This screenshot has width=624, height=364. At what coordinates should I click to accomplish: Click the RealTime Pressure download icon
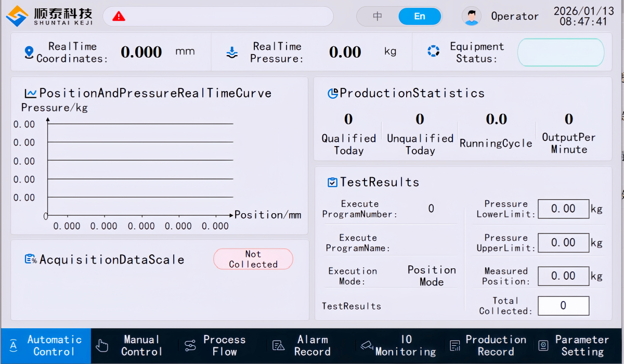[232, 52]
